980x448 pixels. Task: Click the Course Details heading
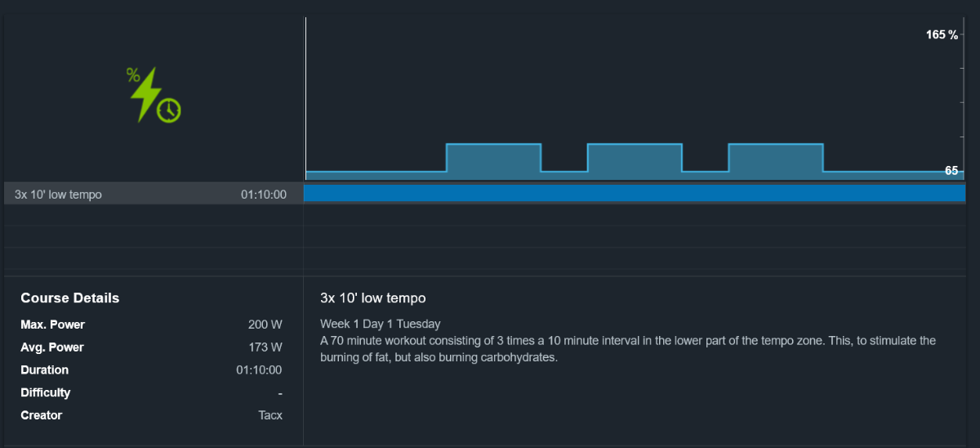(70, 298)
